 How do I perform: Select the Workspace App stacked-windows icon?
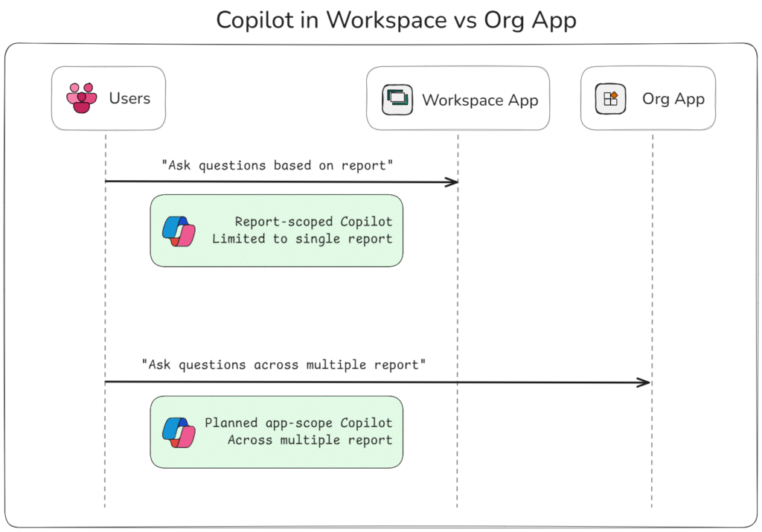coord(397,100)
